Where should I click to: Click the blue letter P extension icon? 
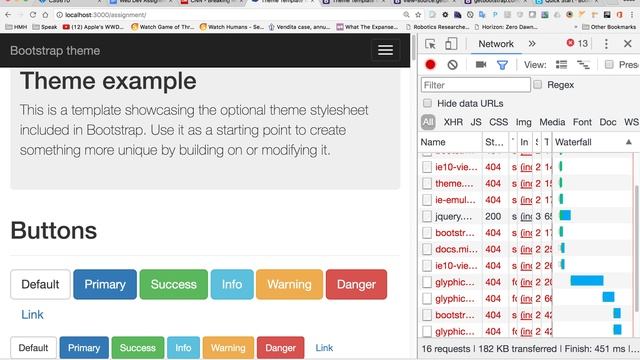point(495,15)
